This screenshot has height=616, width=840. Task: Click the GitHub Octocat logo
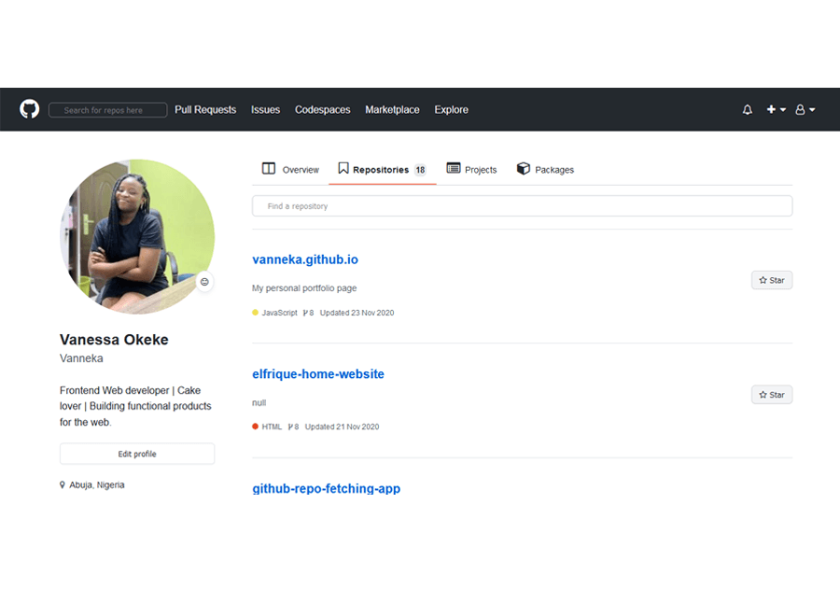[30, 109]
